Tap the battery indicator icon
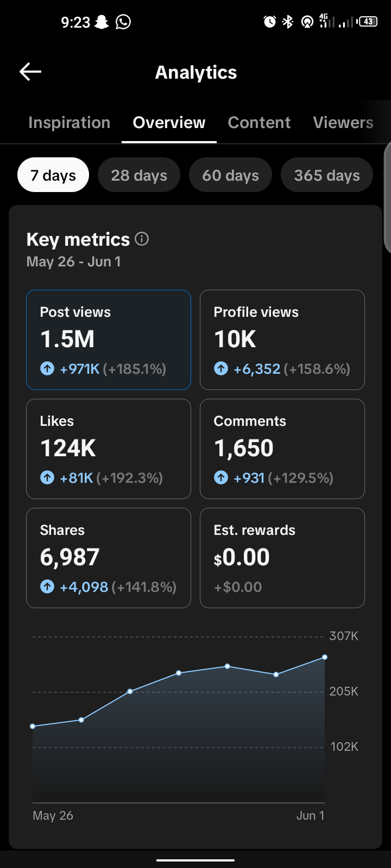This screenshot has width=391, height=868. [368, 22]
